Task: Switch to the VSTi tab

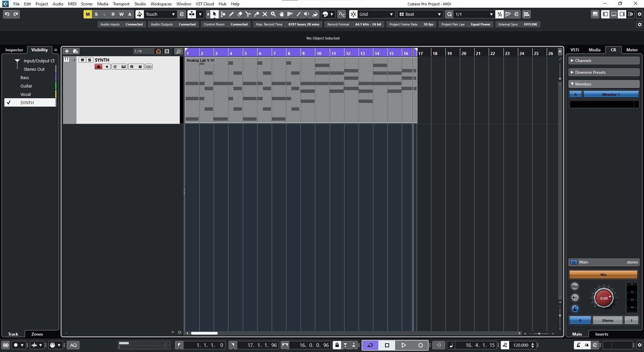Action: (x=575, y=50)
